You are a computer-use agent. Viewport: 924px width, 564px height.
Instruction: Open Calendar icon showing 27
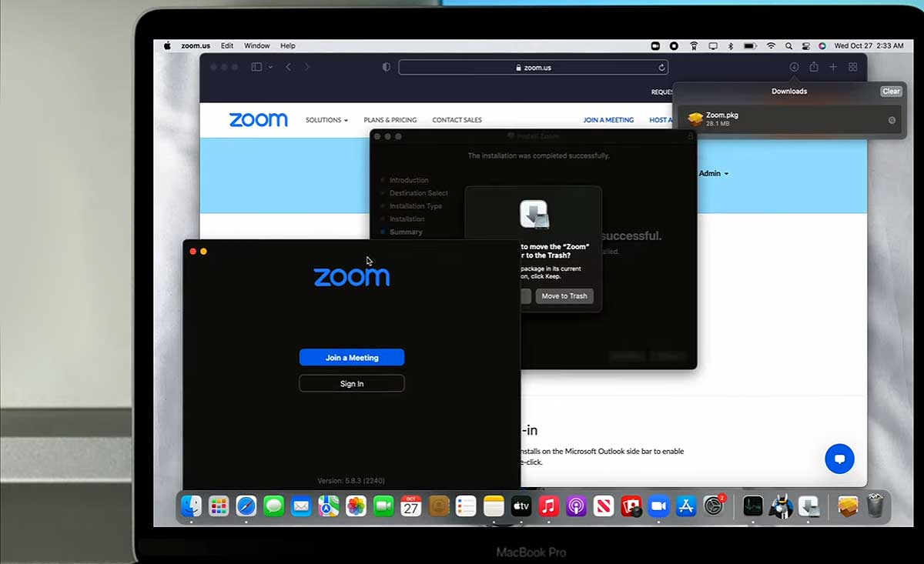point(411,506)
